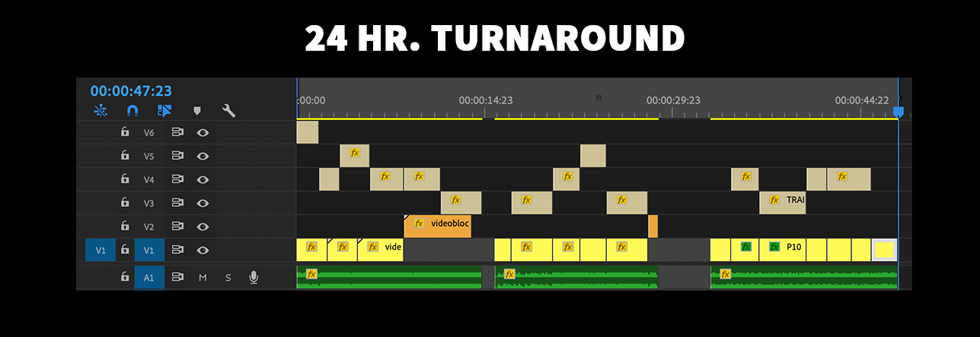This screenshot has height=337, width=980.
Task: Select the TRAI clip on V3
Action: 783,202
